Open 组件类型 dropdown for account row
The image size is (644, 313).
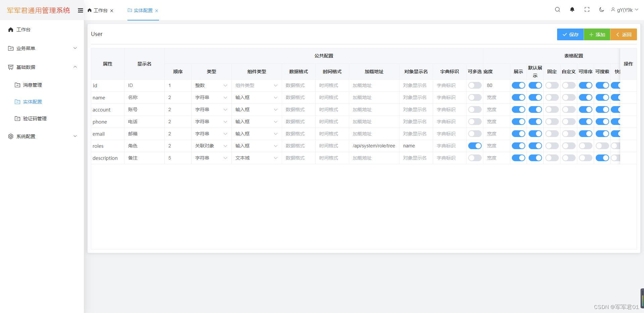coord(257,109)
